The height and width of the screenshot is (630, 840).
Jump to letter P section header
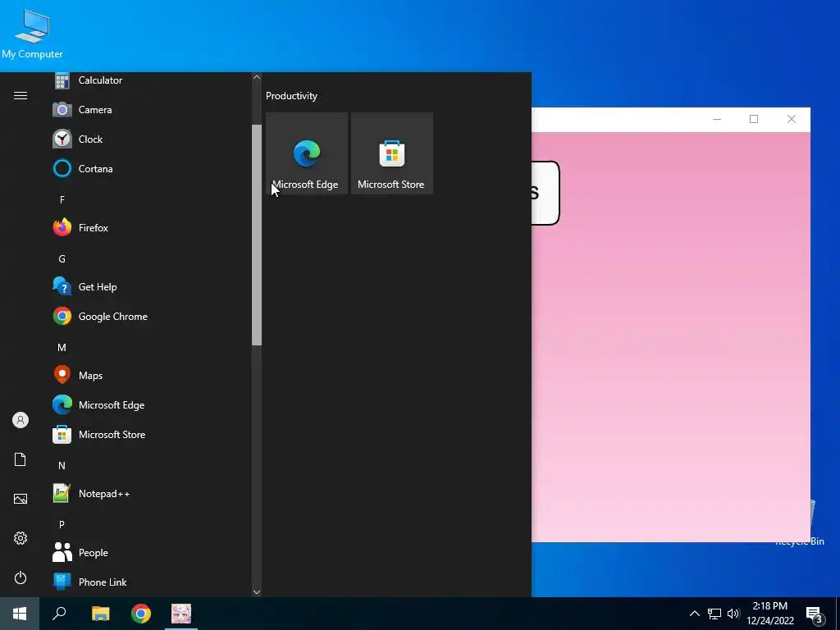click(x=62, y=524)
